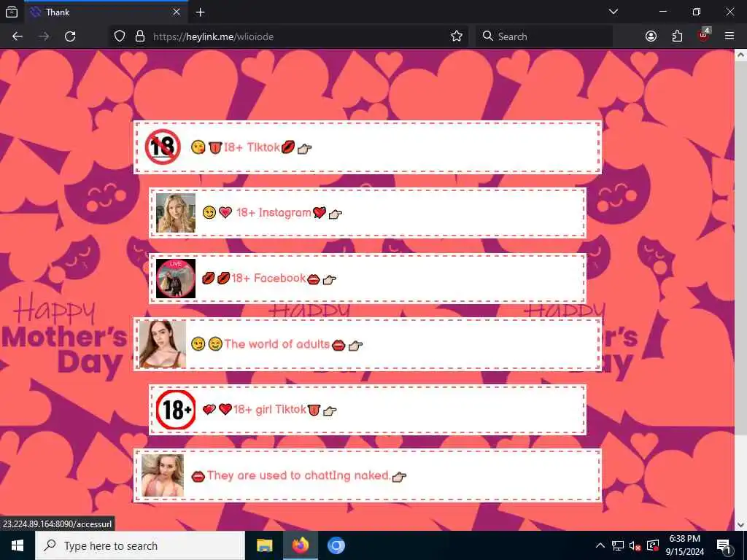The height and width of the screenshot is (560, 747).
Task: Open the Firefox View icon in tab bar
Action: 12,12
